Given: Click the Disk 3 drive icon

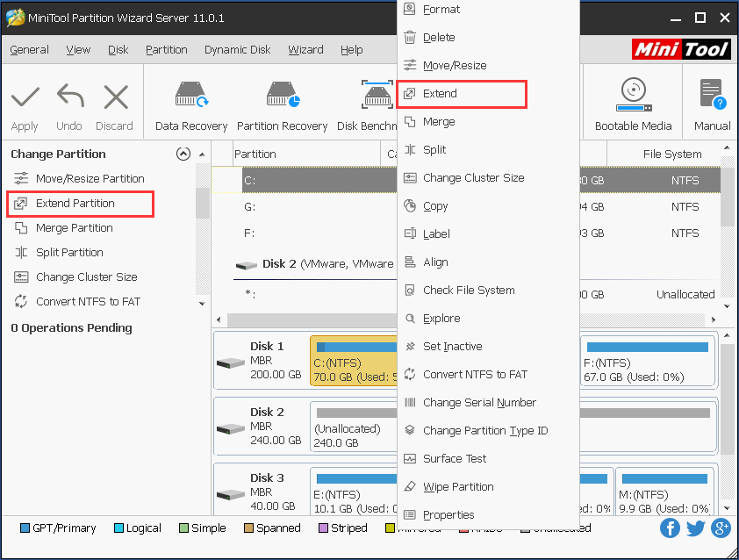Looking at the screenshot, I should (x=231, y=494).
